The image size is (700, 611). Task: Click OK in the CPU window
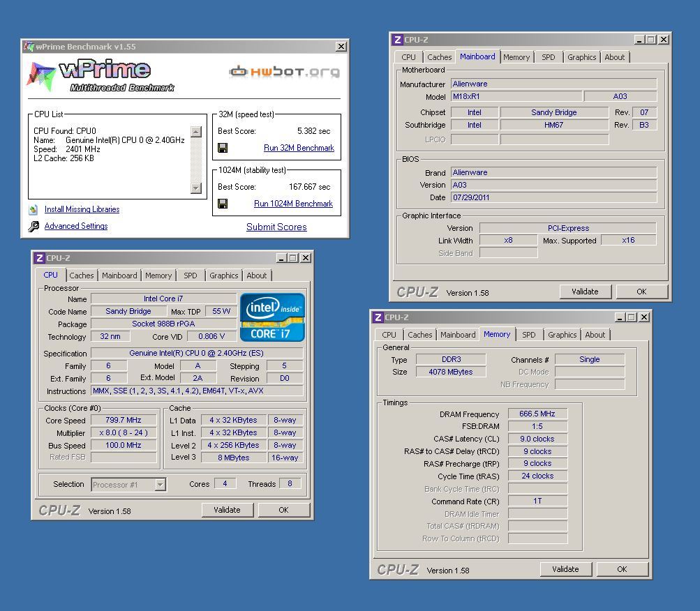(x=283, y=510)
